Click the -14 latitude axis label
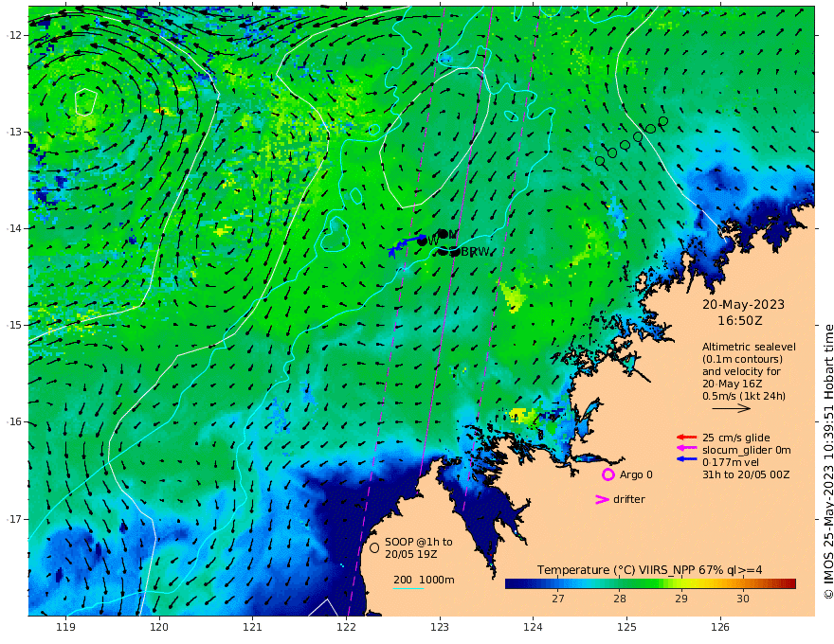Viewport: 834px width, 644px height. tap(14, 228)
